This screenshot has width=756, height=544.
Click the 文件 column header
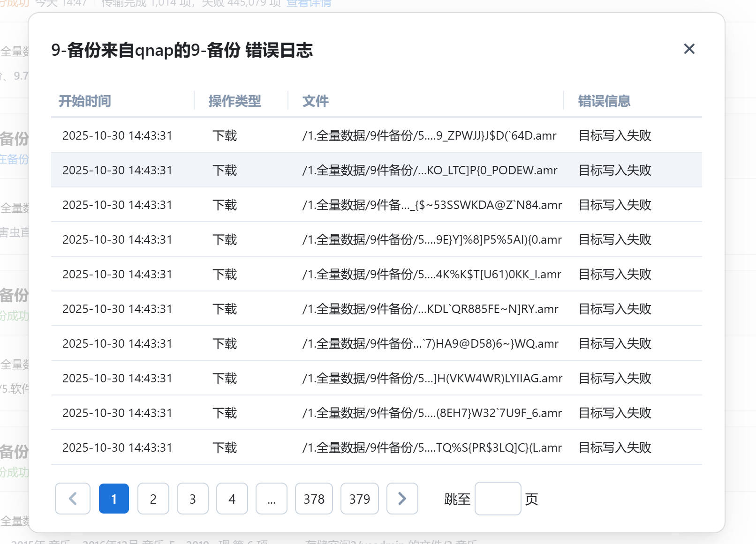tap(315, 101)
